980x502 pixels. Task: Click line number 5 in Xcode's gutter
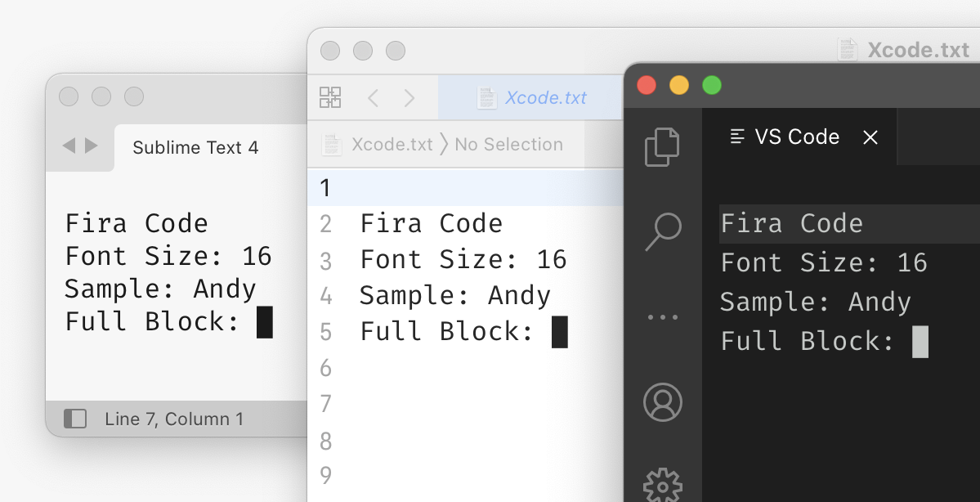[x=325, y=331]
